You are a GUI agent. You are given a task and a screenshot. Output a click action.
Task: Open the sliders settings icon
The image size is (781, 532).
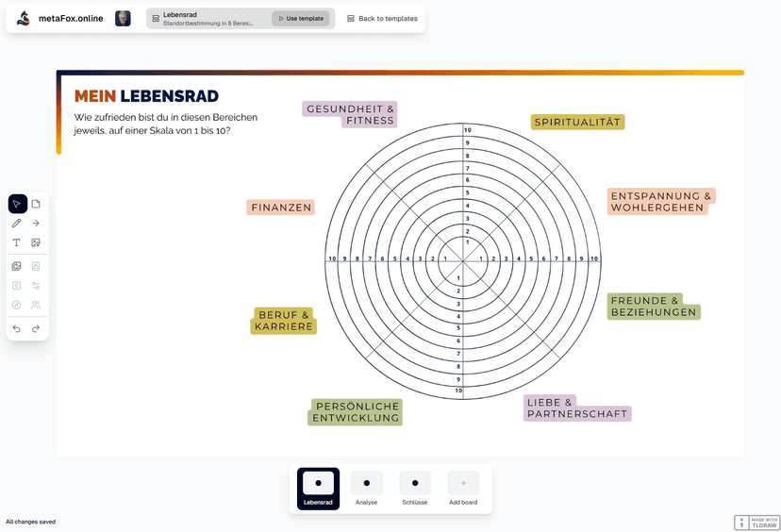click(36, 285)
